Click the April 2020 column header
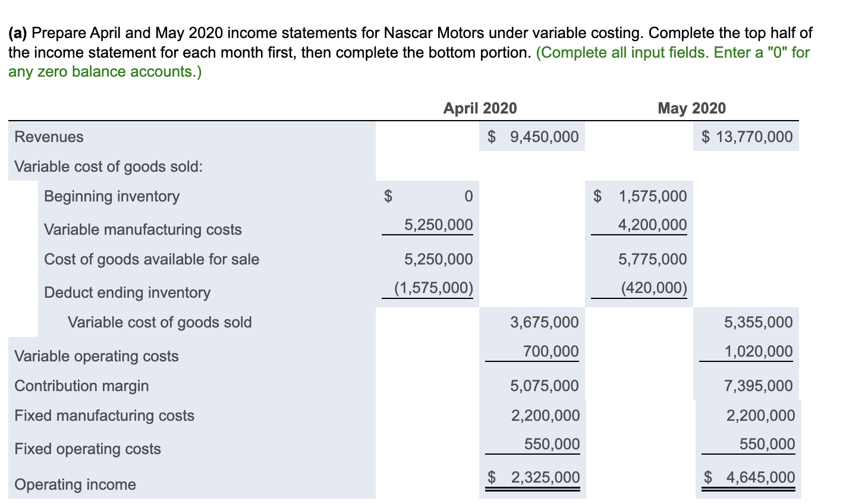Screen dimensions: 843x504 pyautogui.click(x=480, y=108)
